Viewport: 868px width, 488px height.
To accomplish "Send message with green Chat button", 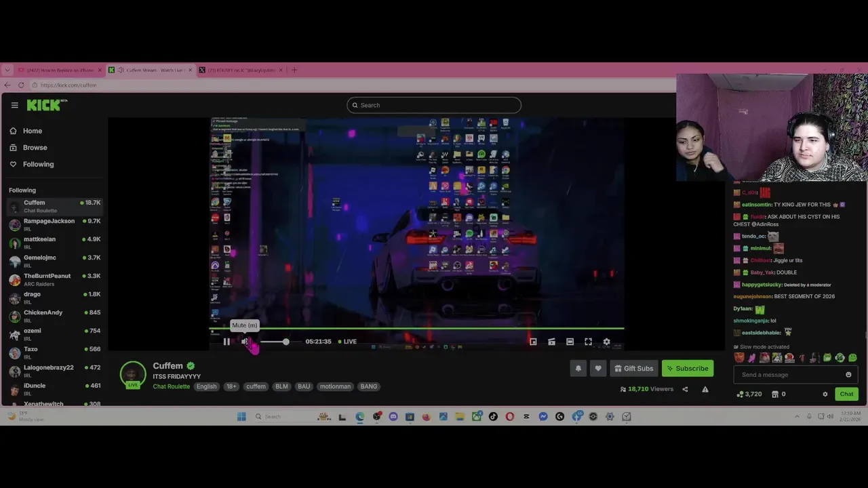I will click(x=846, y=394).
